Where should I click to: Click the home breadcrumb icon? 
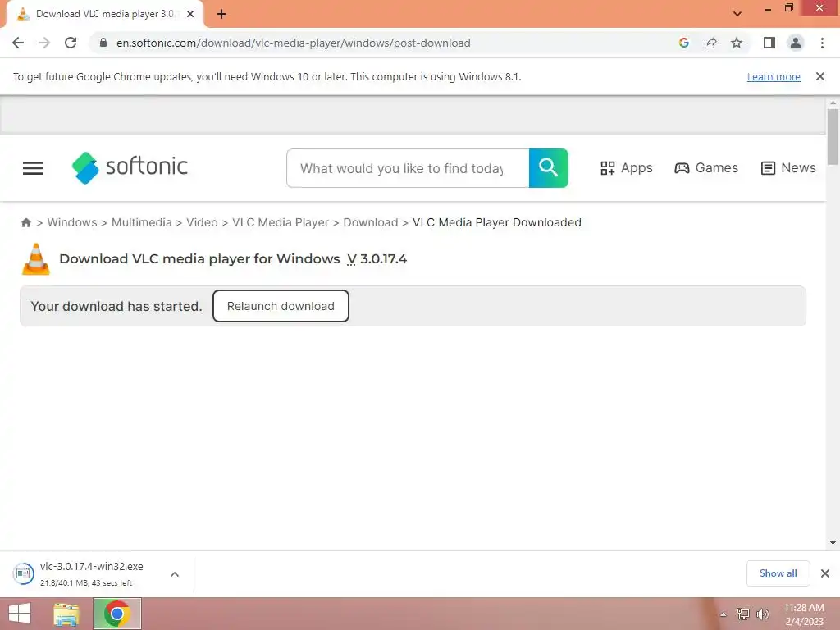(25, 223)
